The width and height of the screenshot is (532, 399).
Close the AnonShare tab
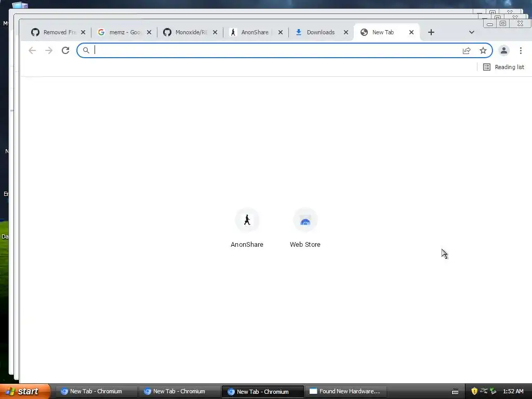point(281,32)
